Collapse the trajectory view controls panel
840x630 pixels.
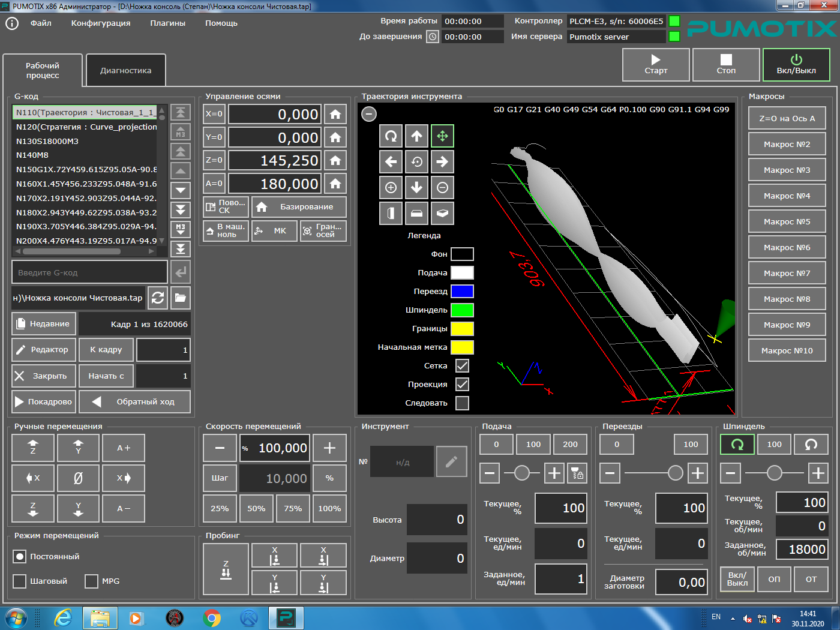point(369,114)
